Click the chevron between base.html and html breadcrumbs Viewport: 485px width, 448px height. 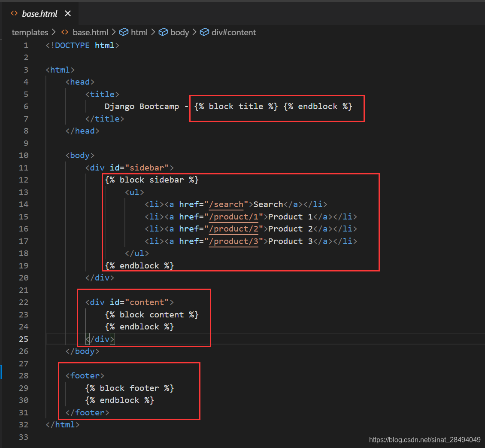pyautogui.click(x=113, y=32)
